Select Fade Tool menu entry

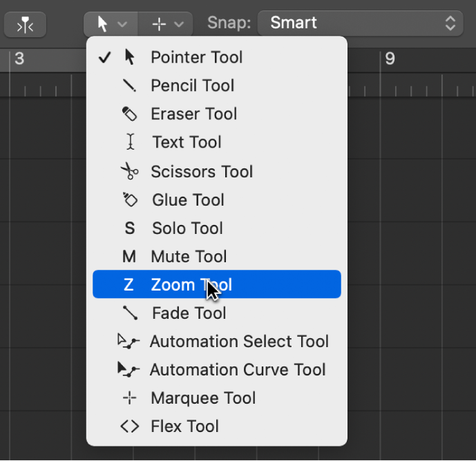pyautogui.click(x=189, y=313)
